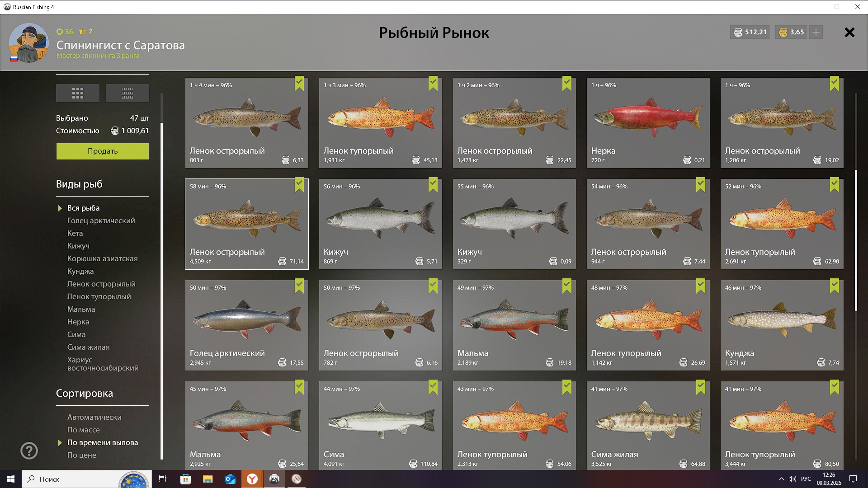Filter by Корюшка азиатская species

point(103,258)
